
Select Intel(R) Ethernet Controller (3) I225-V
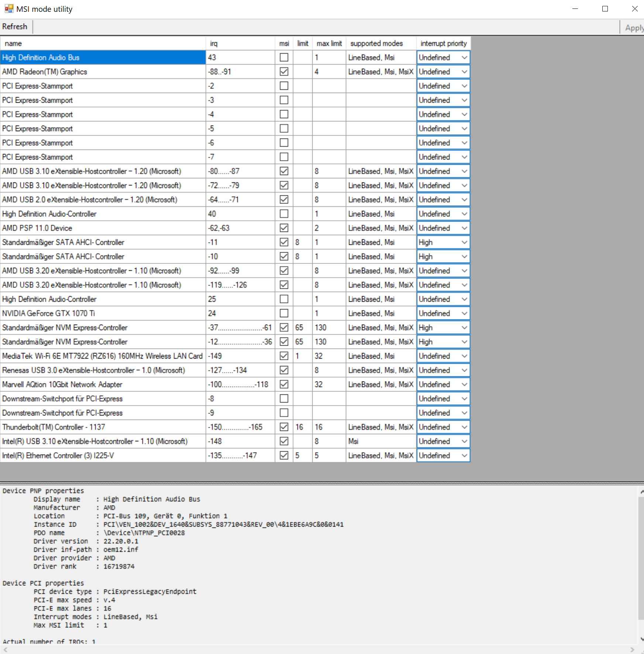(x=103, y=456)
